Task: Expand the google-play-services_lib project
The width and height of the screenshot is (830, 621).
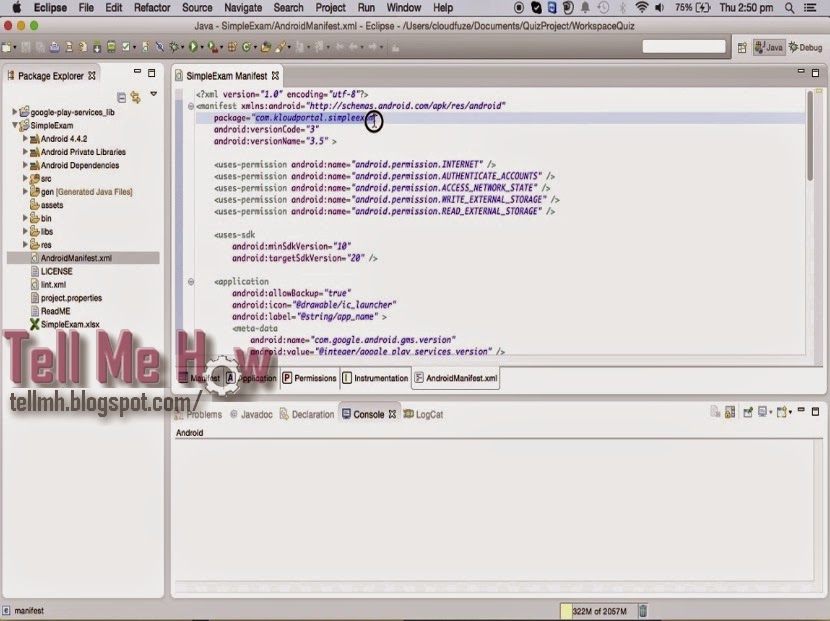Action: [14, 112]
